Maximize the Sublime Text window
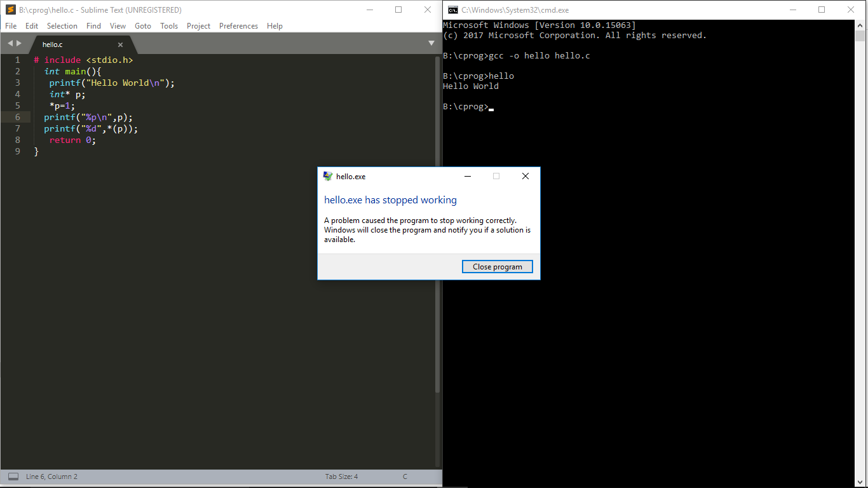The width and height of the screenshot is (868, 488). (x=398, y=10)
